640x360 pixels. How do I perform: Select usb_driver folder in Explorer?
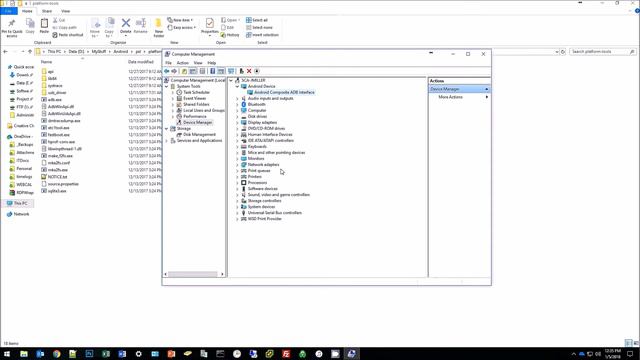[x=57, y=93]
